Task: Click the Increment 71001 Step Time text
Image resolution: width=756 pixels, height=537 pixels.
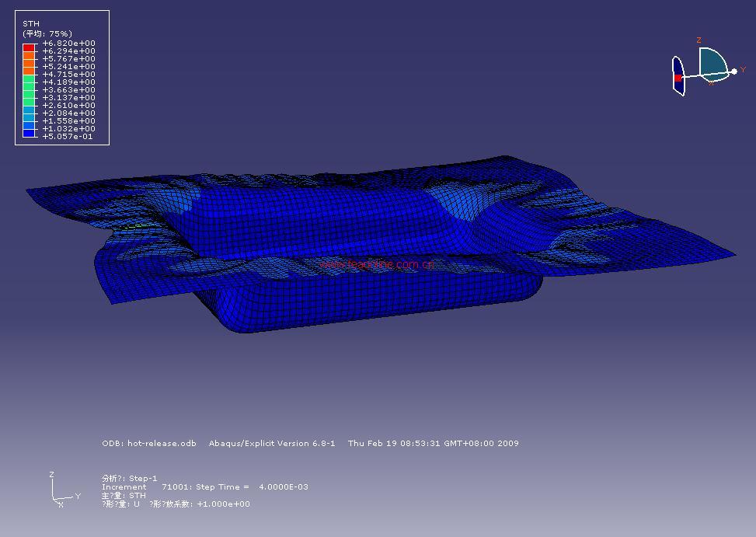Action: click(x=205, y=487)
